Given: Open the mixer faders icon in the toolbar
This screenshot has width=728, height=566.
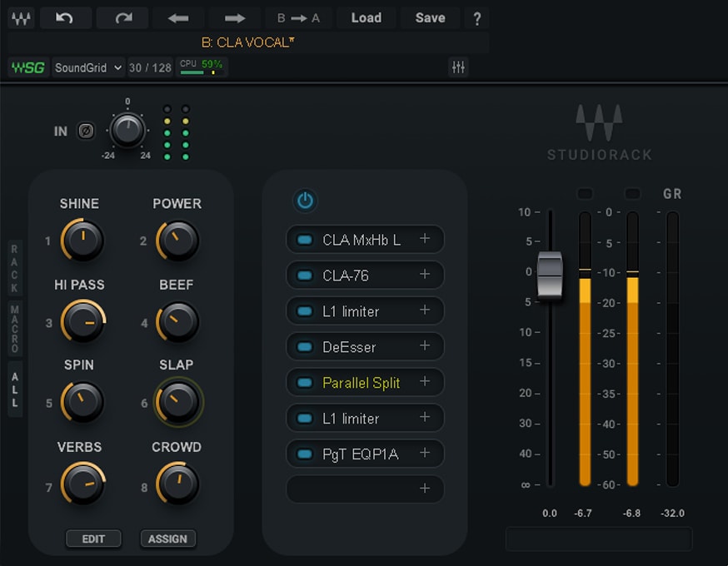Looking at the screenshot, I should pos(457,67).
